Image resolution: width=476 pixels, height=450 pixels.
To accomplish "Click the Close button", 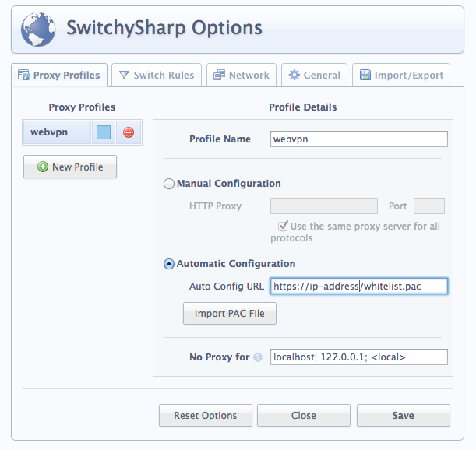I will click(x=304, y=416).
